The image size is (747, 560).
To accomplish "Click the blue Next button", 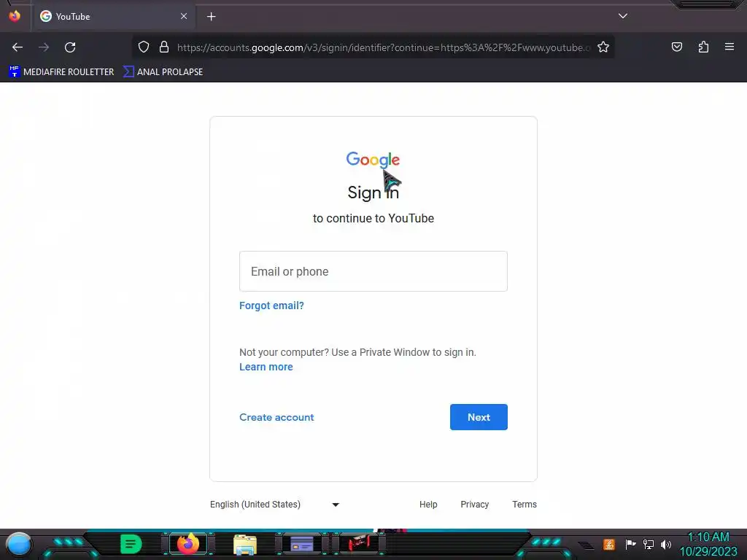I will [479, 417].
